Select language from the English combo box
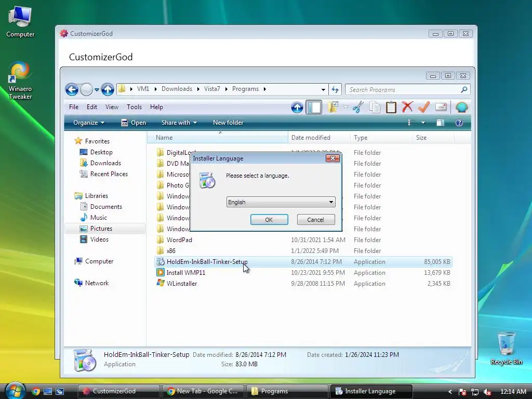 tap(281, 202)
